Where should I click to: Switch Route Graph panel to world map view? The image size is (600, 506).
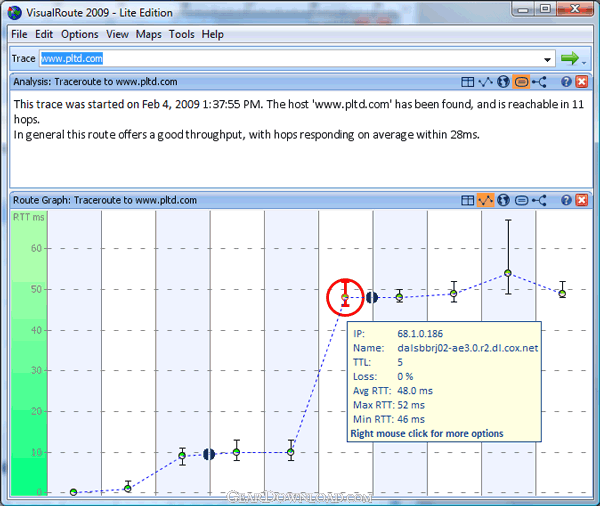click(503, 200)
